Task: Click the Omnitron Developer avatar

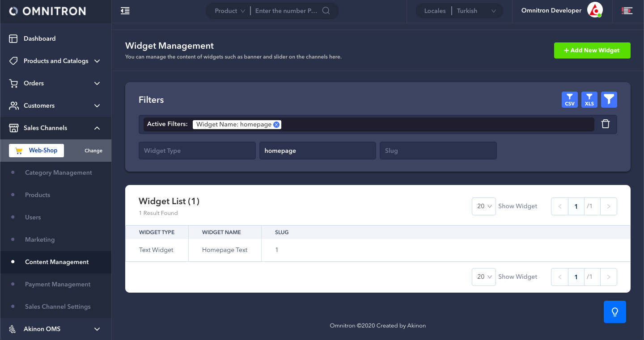Action: (x=595, y=10)
